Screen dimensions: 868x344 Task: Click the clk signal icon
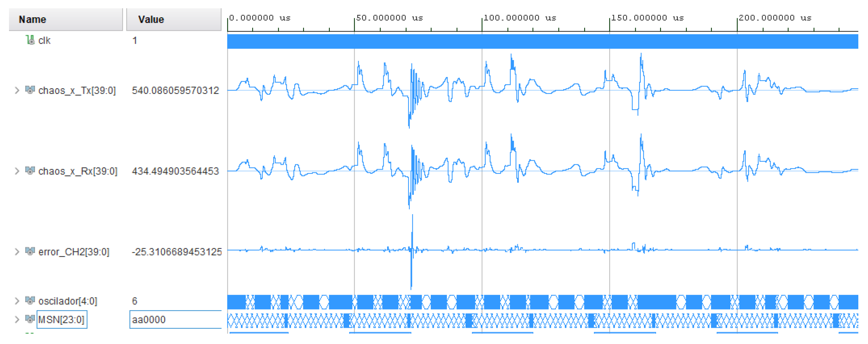coord(30,40)
